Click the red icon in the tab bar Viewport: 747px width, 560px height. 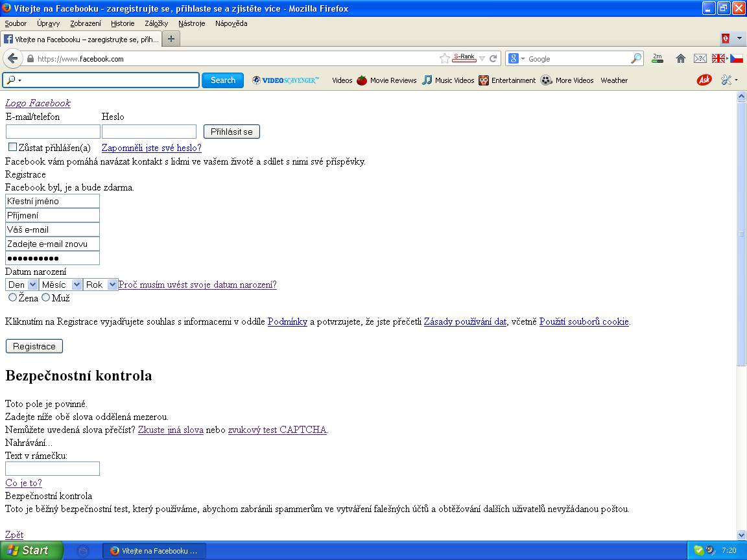click(726, 39)
